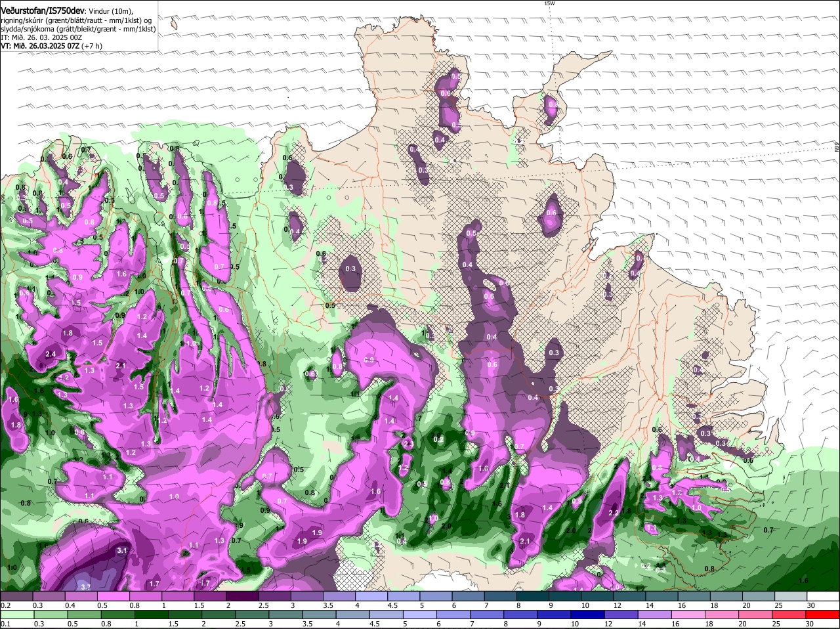840x629 pixels.
Task: Click the 2.3 precipitation value on map
Action: 408,445
